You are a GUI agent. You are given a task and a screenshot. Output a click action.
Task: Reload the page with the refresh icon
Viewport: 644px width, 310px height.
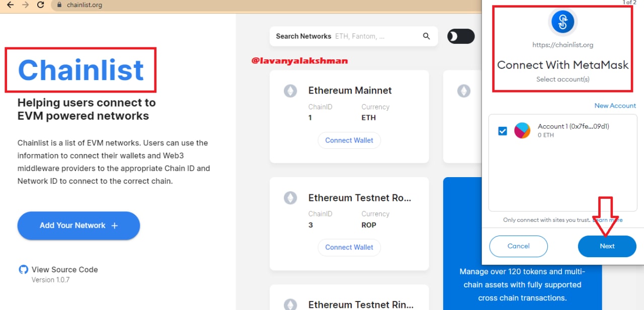click(41, 5)
